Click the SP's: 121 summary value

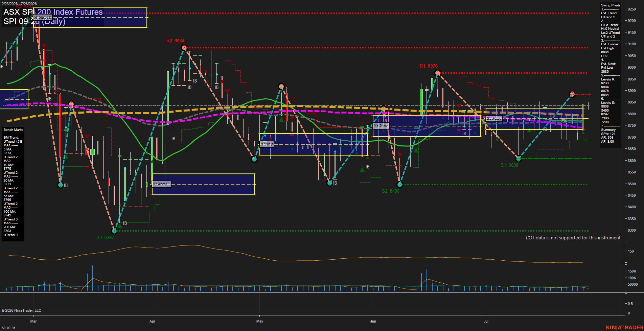[x=608, y=134]
